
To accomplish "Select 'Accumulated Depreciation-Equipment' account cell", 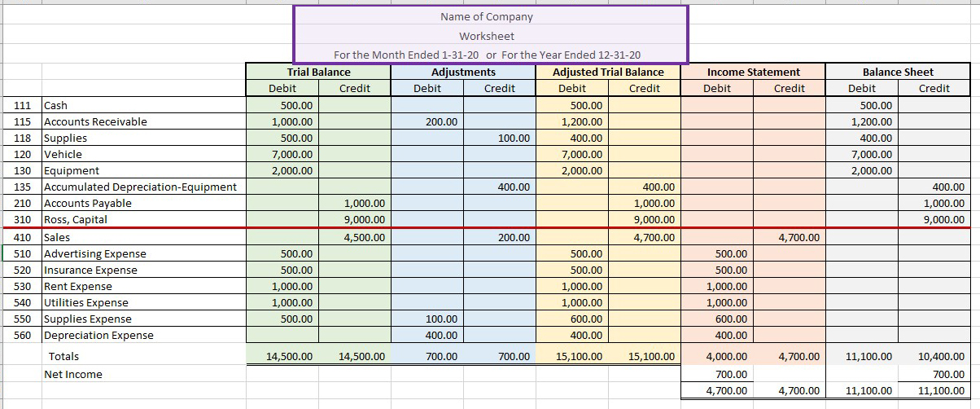I will coord(140,187).
